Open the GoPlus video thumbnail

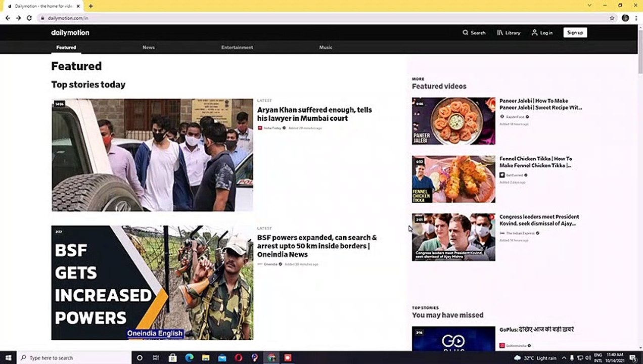click(453, 339)
